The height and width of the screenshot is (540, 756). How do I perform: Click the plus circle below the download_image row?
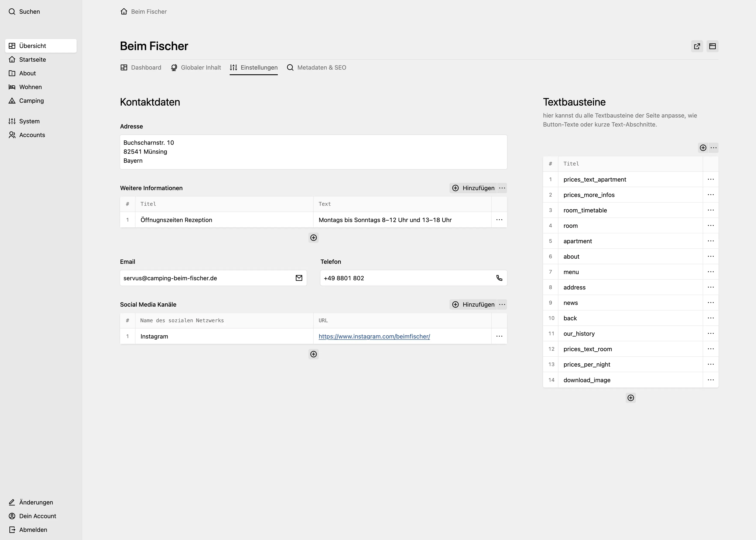click(x=630, y=398)
